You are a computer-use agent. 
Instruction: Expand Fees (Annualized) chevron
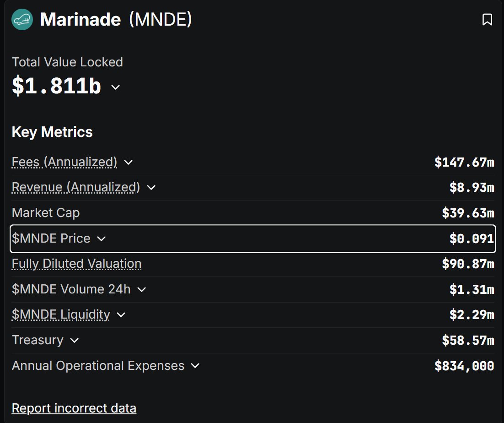(128, 162)
